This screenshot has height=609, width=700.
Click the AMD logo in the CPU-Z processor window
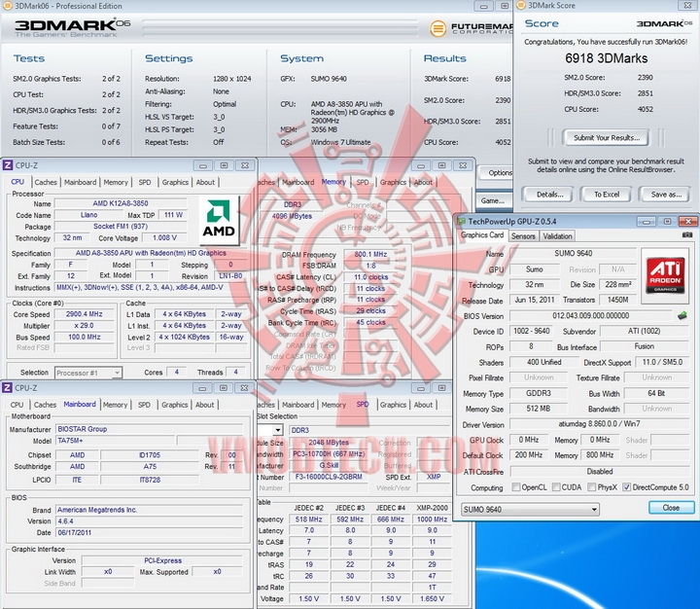coord(219,218)
